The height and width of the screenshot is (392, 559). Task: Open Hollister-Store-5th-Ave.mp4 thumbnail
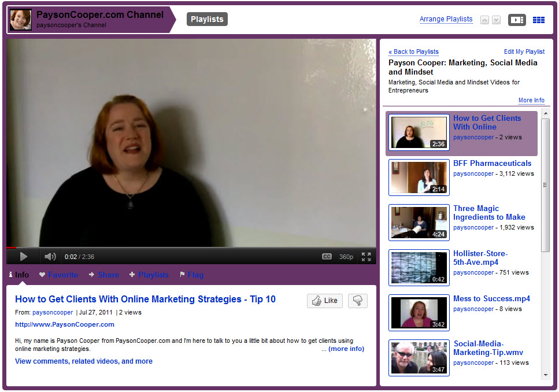419,268
